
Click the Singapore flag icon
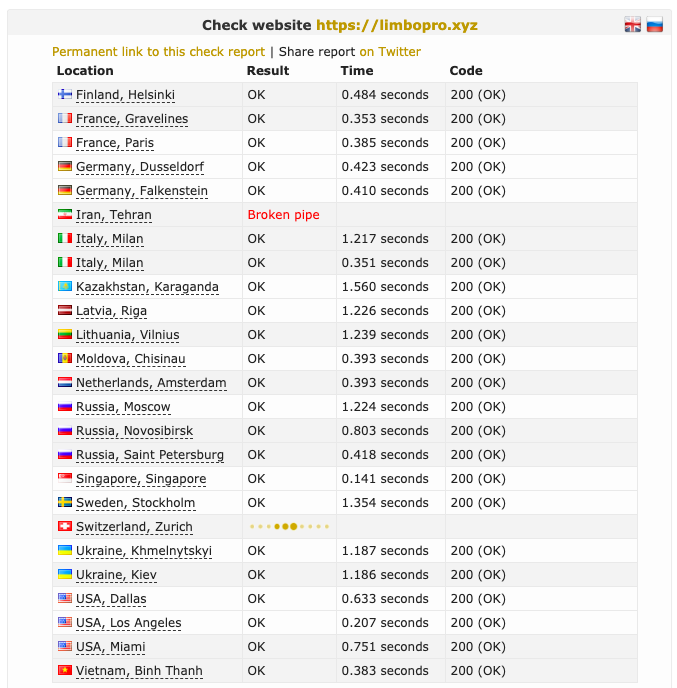point(65,478)
